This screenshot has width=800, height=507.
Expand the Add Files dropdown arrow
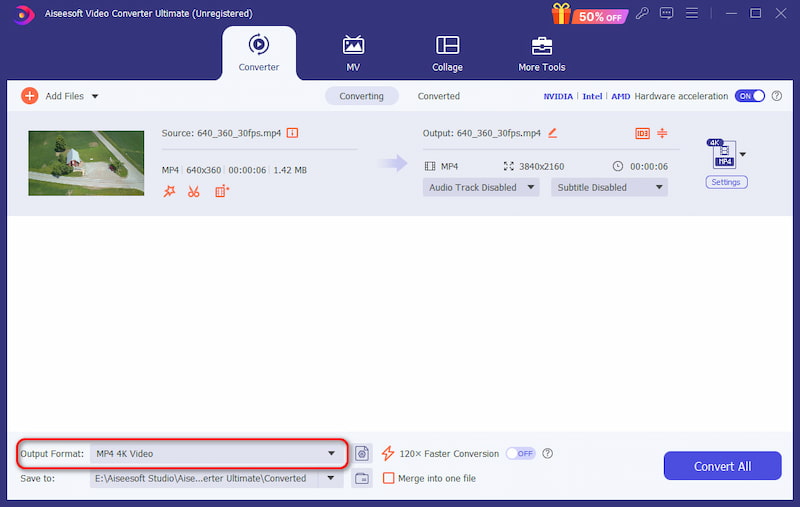[x=95, y=96]
